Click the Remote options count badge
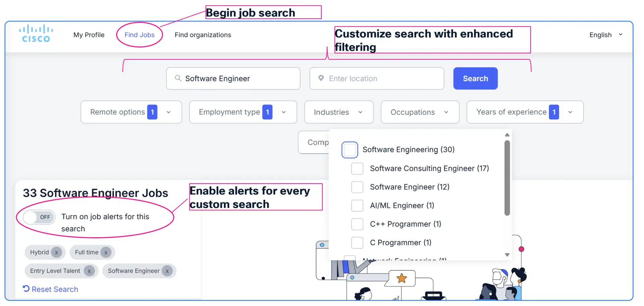644x306 pixels. pos(152,112)
